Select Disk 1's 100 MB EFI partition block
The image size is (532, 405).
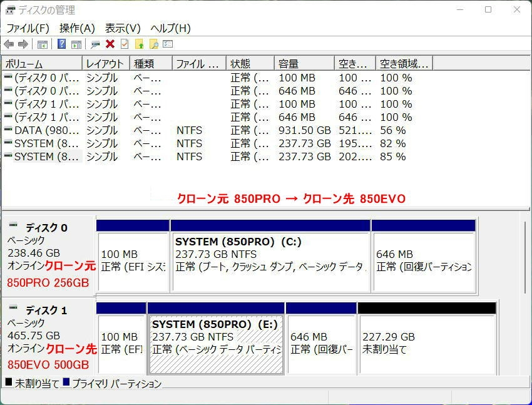coord(121,339)
